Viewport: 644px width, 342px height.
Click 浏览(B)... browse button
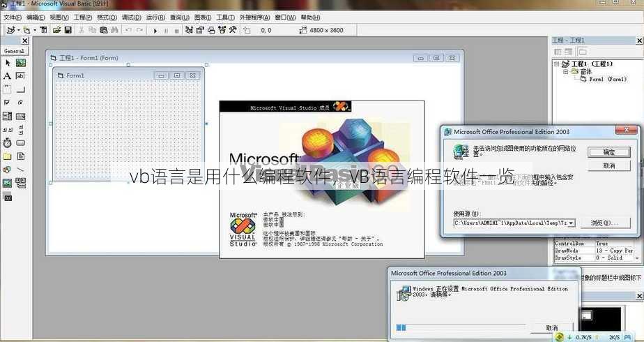[x=605, y=223]
